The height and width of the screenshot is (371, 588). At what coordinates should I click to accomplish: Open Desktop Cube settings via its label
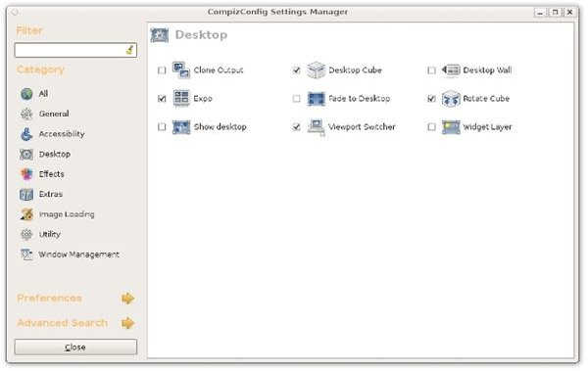click(x=355, y=70)
